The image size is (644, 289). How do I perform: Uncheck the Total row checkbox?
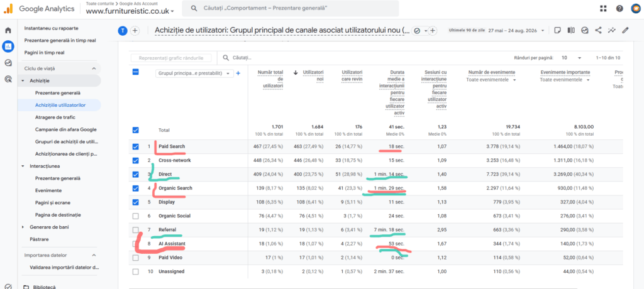click(x=136, y=130)
